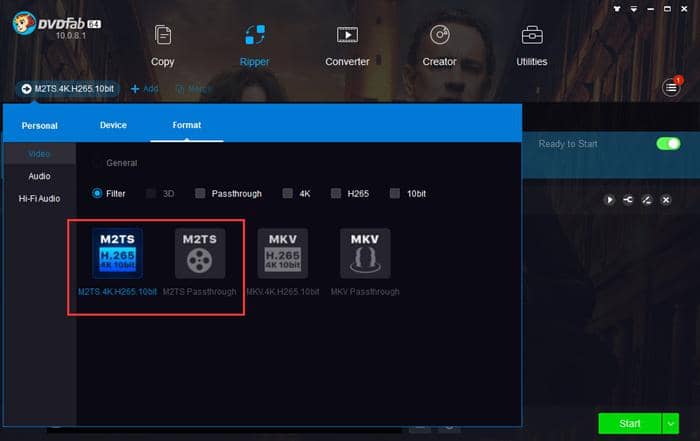Screen dimensions: 700x441
Task: Open the Converter module
Action: 347,46
